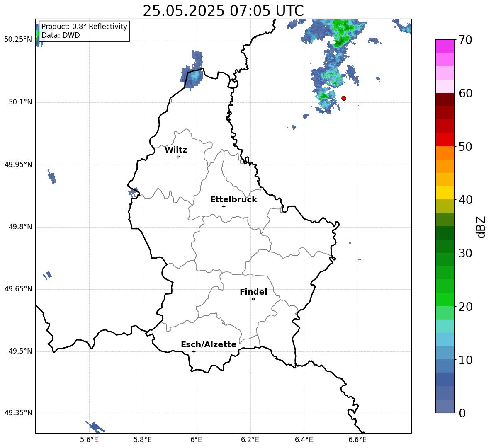Click the Data: DWD text
Screen dimensions: 491x448
coord(61,35)
